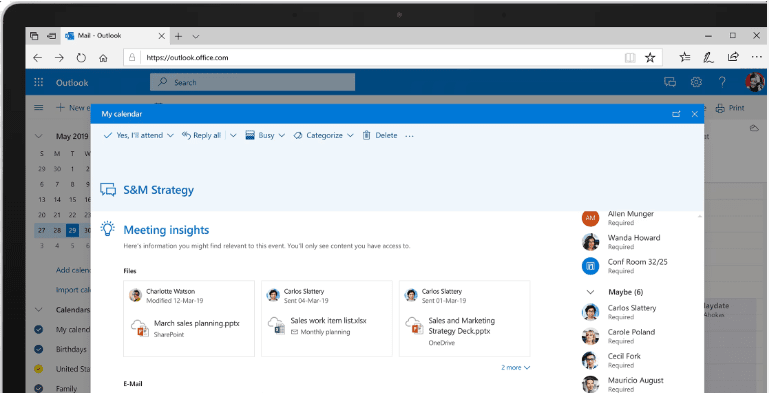Add page to favorites star

650,58
